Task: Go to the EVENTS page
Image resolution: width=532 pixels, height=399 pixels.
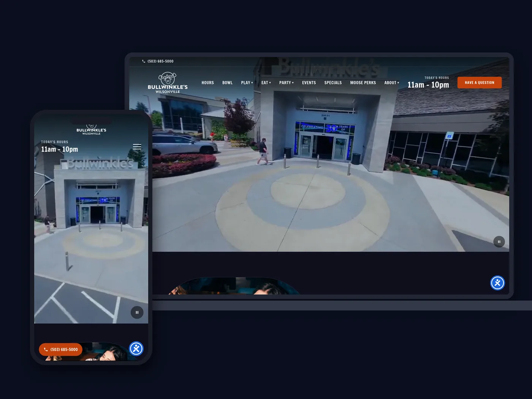Action: [309, 83]
